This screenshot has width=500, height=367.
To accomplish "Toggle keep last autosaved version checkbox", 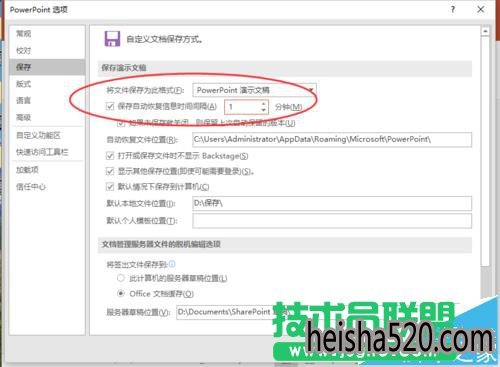I will [x=121, y=123].
